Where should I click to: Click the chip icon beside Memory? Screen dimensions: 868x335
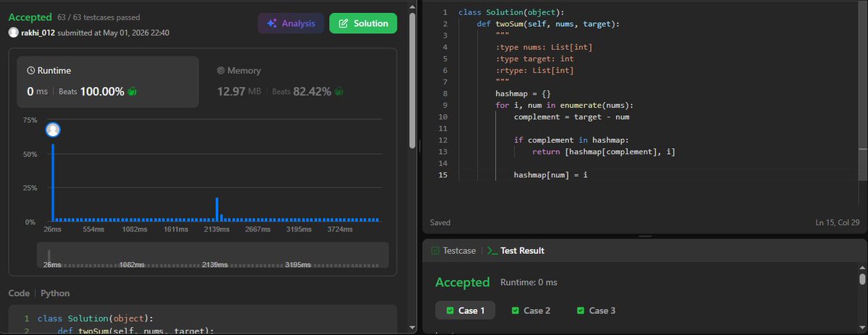point(221,70)
